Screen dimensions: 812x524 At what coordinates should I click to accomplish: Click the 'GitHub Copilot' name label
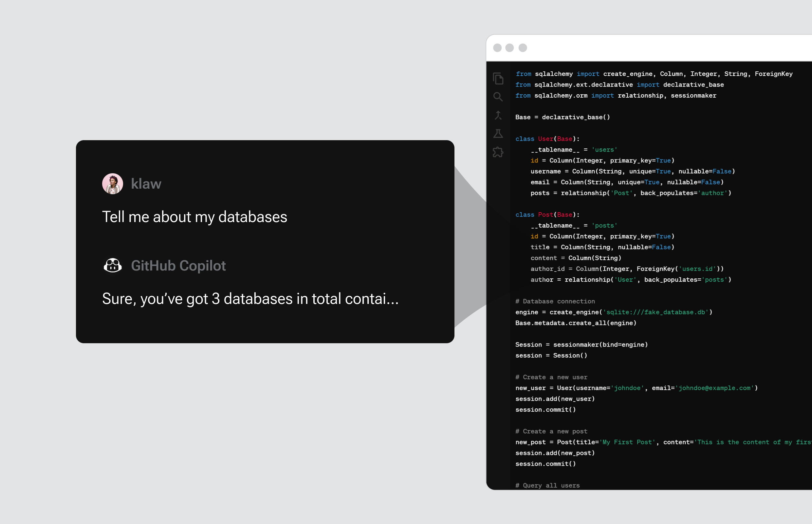tap(178, 266)
